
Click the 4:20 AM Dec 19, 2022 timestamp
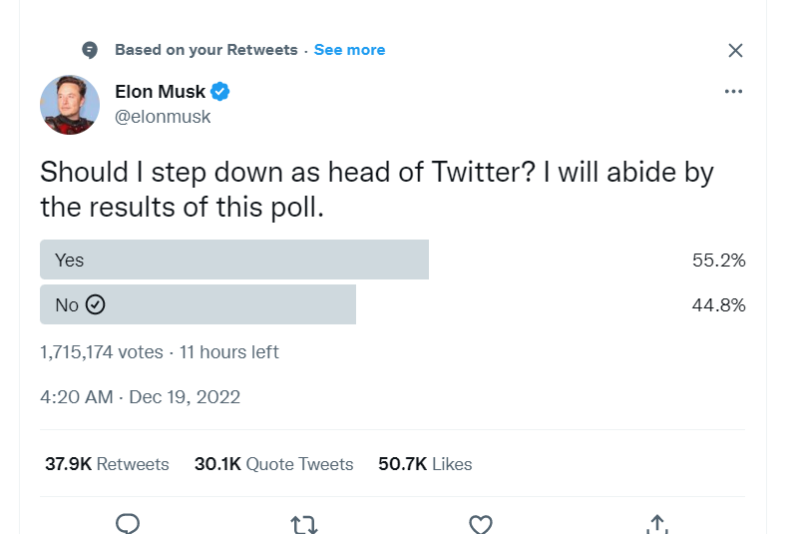140,397
